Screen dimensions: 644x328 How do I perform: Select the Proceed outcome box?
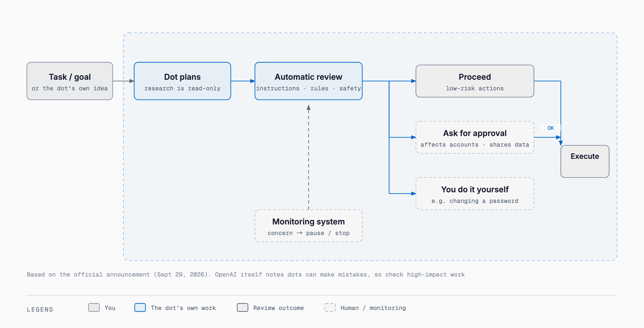click(475, 81)
